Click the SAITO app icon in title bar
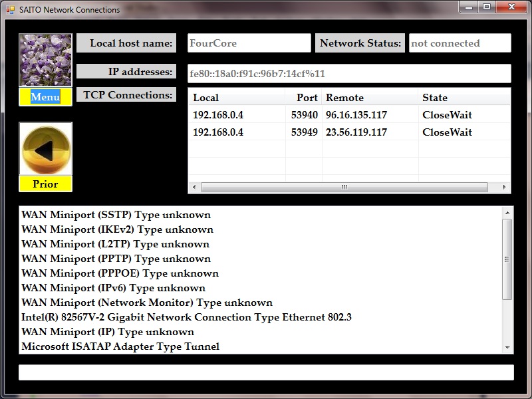532x399 pixels. [10, 10]
